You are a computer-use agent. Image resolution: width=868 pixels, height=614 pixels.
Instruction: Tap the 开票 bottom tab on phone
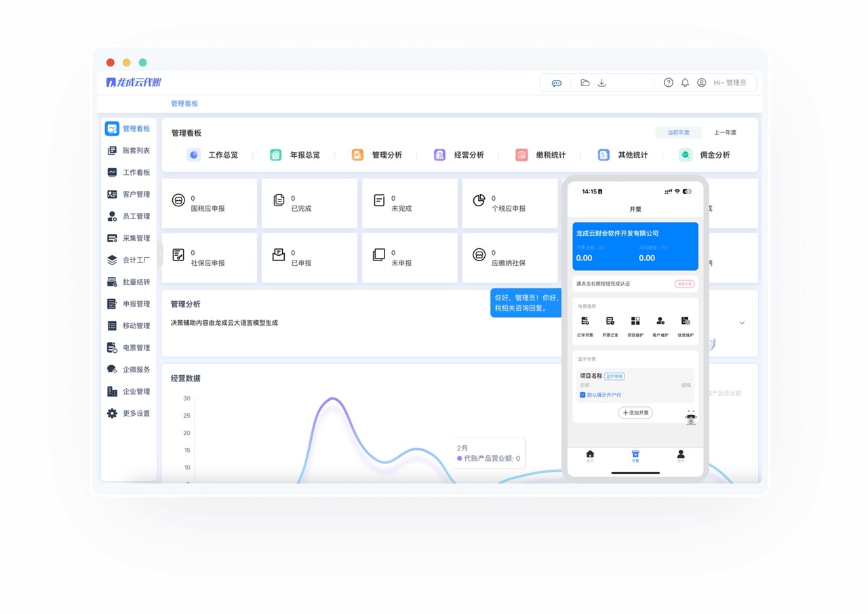click(x=635, y=456)
